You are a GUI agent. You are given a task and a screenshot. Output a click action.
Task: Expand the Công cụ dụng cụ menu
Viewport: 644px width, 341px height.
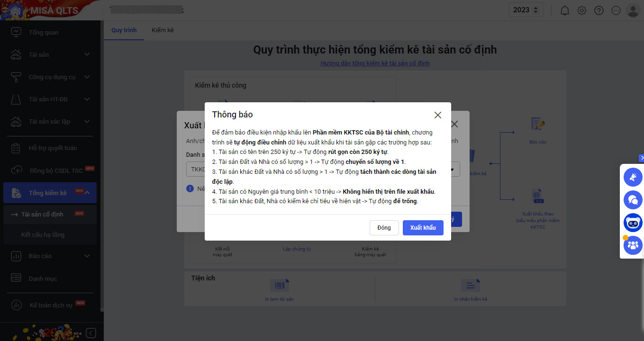pyautogui.click(x=87, y=77)
